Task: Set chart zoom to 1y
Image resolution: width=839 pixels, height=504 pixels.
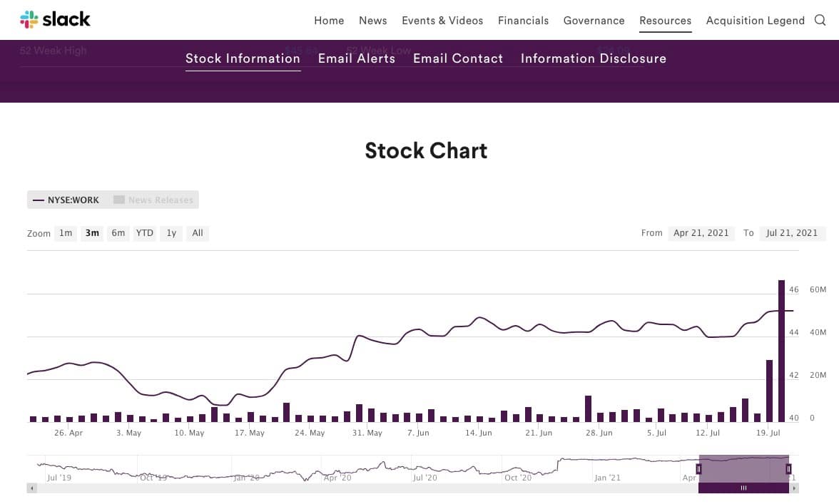Action: 171,233
